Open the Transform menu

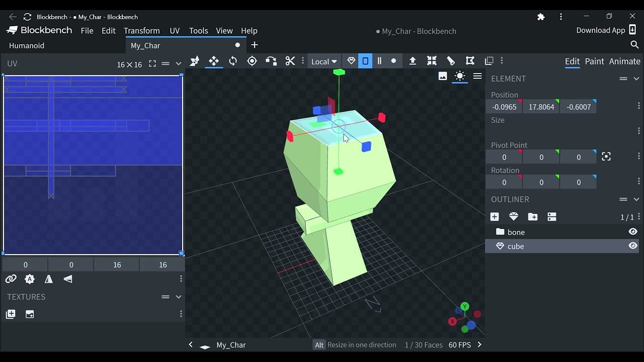click(141, 31)
